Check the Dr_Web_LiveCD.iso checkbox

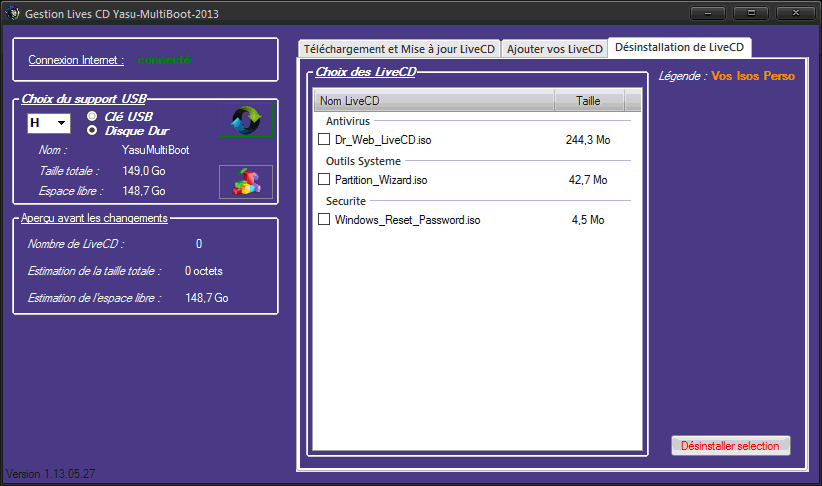324,139
